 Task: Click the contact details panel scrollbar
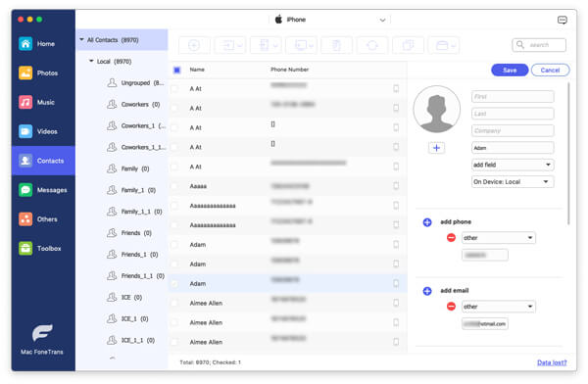568,154
